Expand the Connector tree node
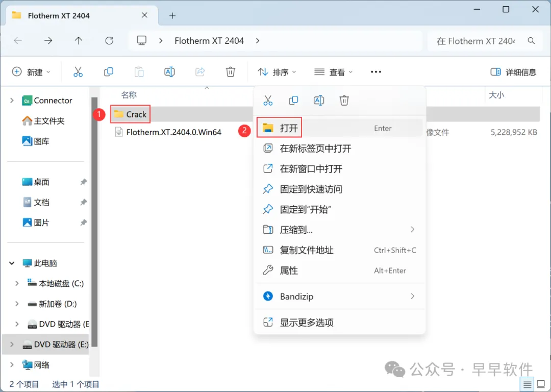 point(12,101)
